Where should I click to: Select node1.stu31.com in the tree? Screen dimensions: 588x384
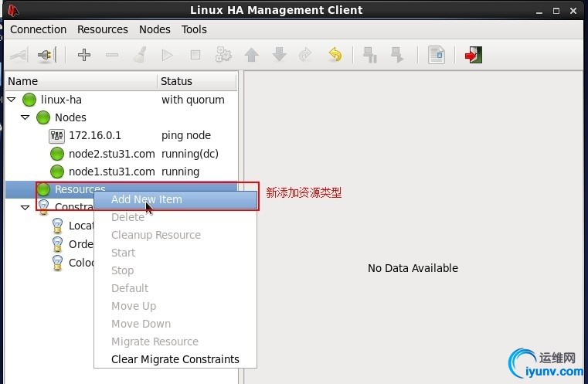tap(111, 172)
